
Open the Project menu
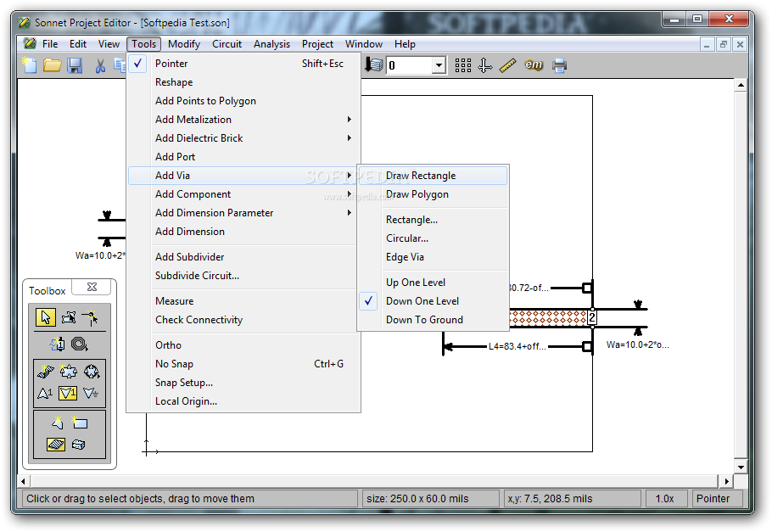tap(317, 44)
